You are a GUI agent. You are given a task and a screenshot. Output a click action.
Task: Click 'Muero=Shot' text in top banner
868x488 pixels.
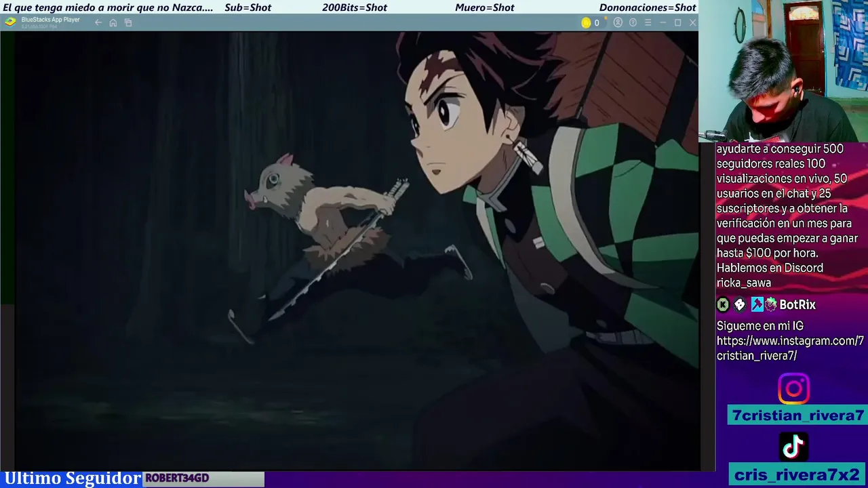tap(485, 7)
